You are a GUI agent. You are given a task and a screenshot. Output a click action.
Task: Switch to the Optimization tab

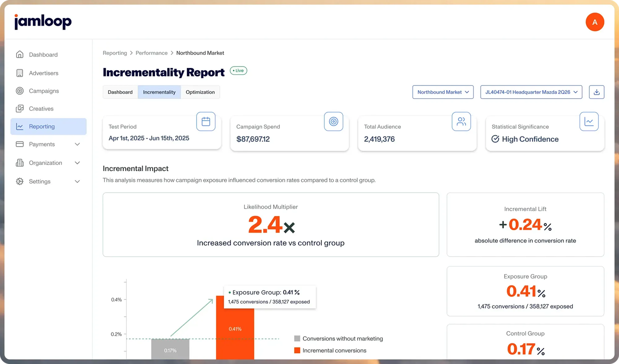click(200, 92)
